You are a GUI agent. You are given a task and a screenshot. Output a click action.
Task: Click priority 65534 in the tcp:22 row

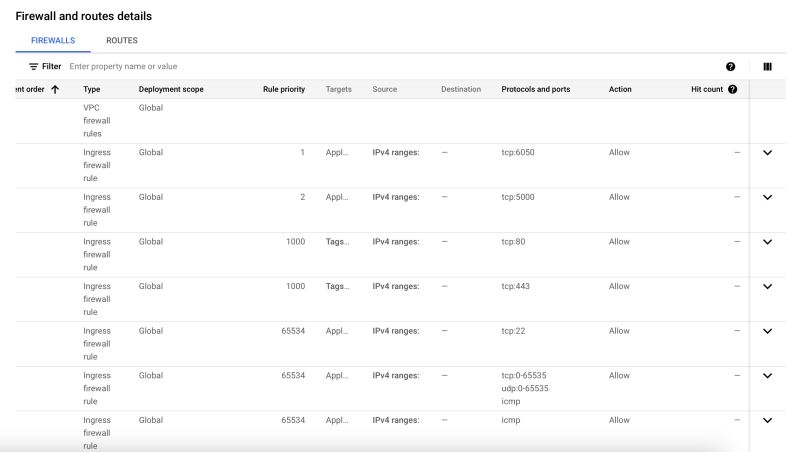[x=293, y=331]
